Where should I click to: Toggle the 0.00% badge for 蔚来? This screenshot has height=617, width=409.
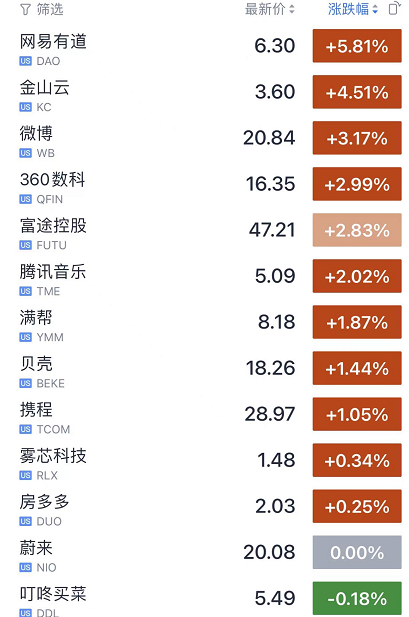click(357, 552)
